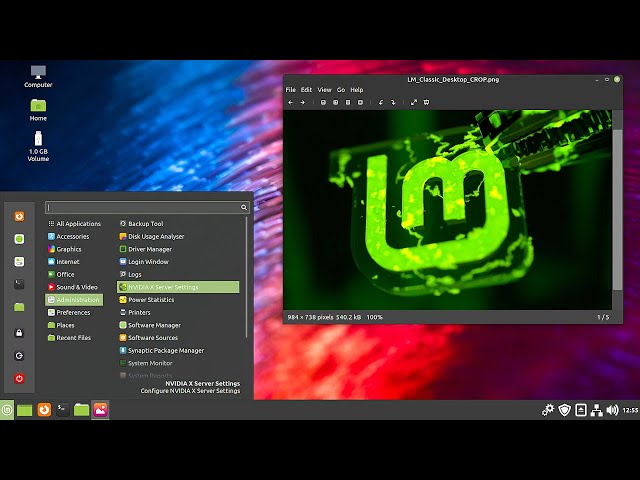Open Files from menu favorites sidebar

pos(19,307)
